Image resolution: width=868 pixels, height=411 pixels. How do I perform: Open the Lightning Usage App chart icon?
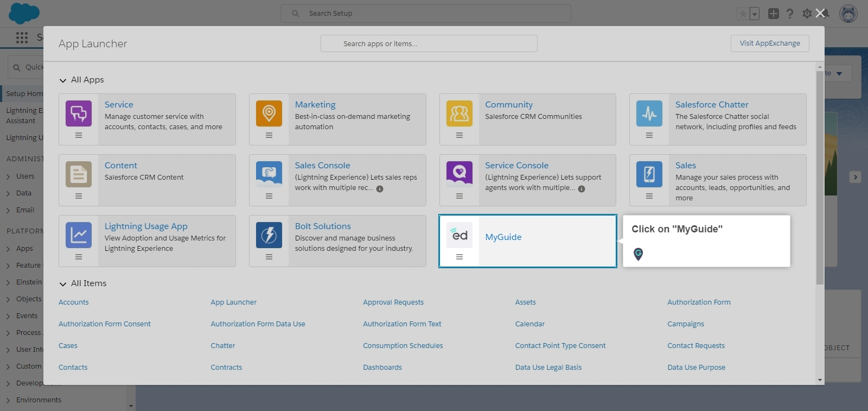[x=79, y=235]
